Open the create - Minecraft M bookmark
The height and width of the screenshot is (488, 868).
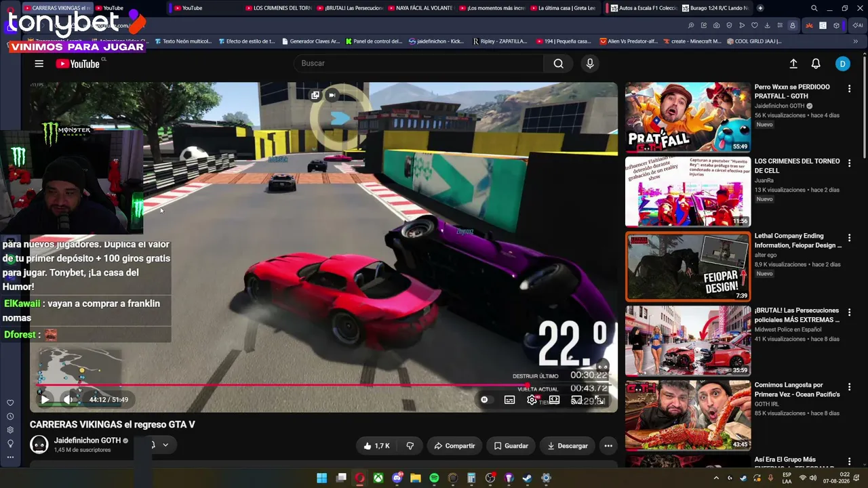click(x=692, y=41)
